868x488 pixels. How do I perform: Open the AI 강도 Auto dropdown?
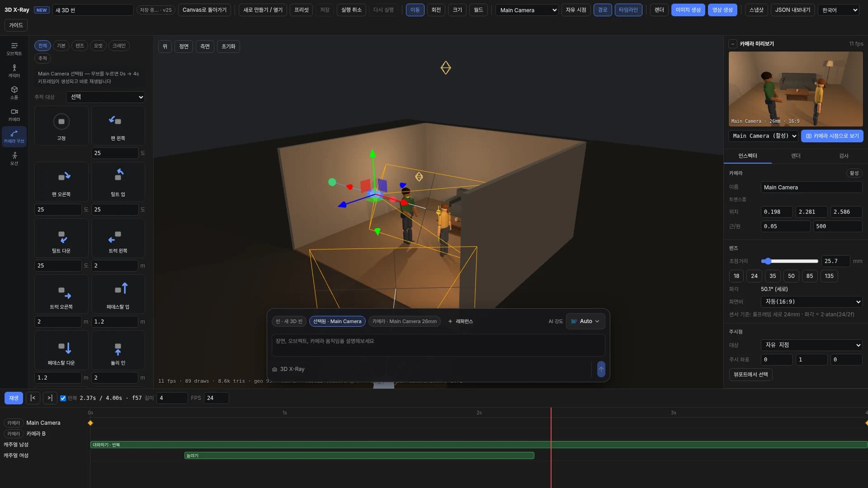click(585, 321)
